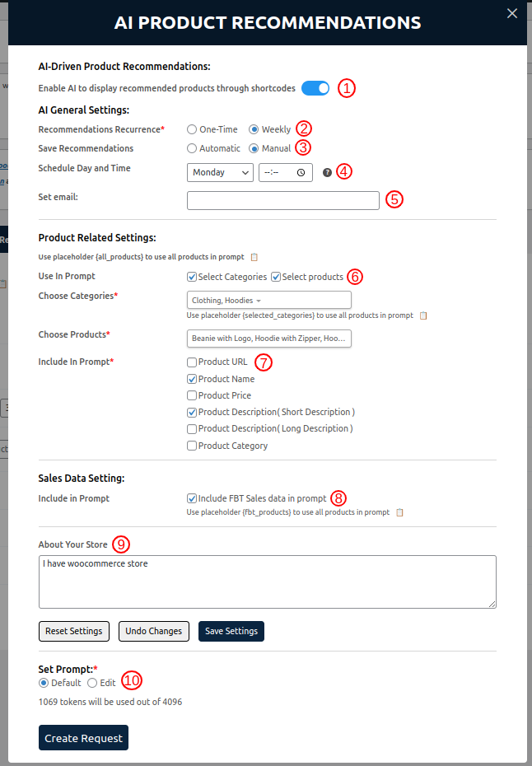Image resolution: width=532 pixels, height=766 pixels.
Task: Copy the {fbt_products} placeholder via clipboard icon
Action: click(x=399, y=512)
